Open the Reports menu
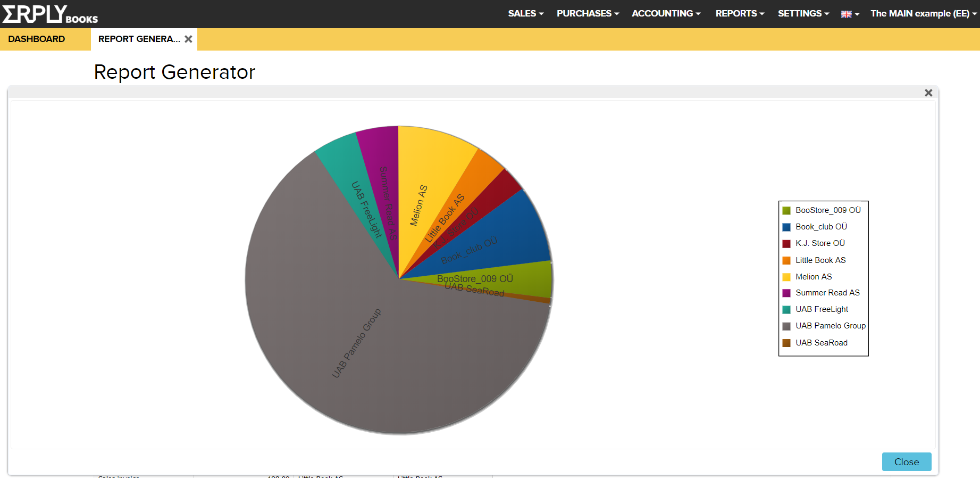The height and width of the screenshot is (478, 980). point(740,13)
